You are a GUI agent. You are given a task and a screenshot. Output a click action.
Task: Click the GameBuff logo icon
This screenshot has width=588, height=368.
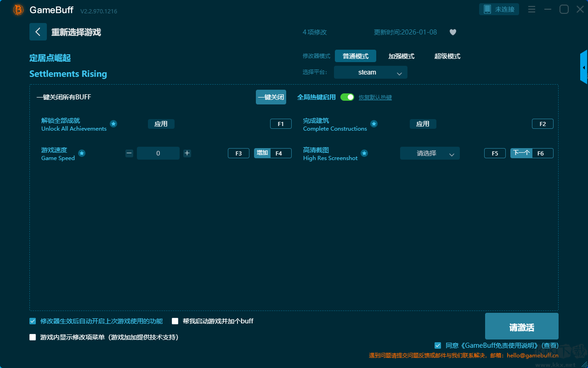(x=18, y=10)
